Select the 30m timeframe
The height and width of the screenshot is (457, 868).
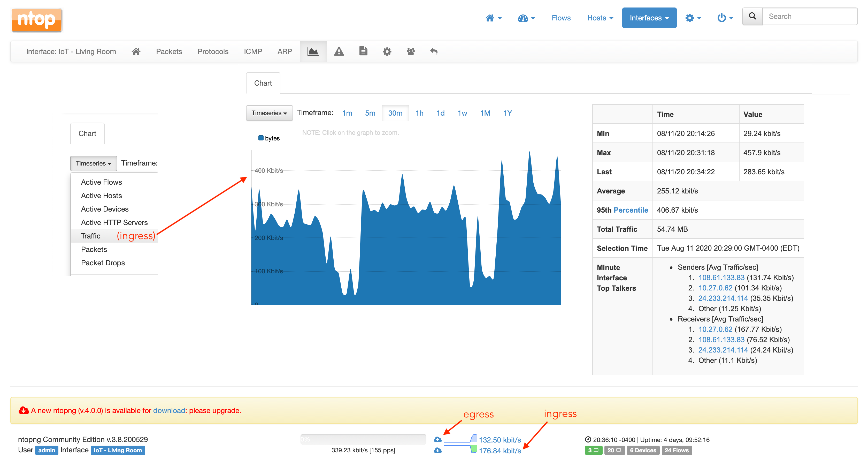click(395, 113)
